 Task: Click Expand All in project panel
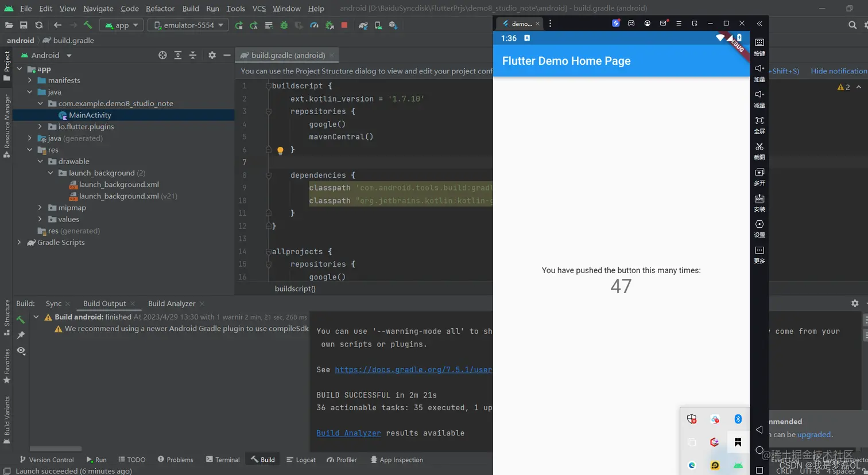178,55
